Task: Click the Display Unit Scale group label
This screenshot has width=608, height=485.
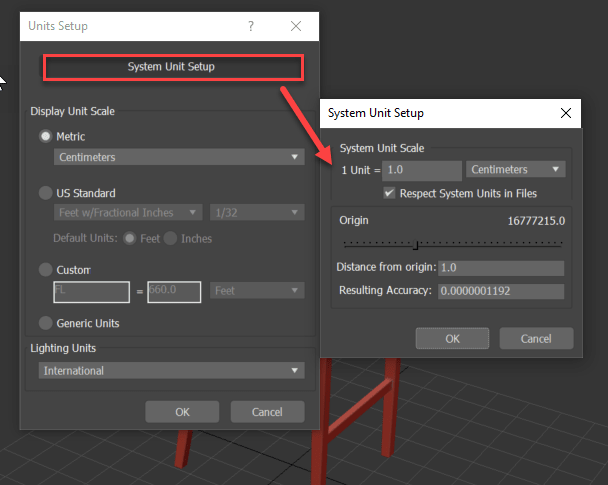Action: [x=73, y=111]
